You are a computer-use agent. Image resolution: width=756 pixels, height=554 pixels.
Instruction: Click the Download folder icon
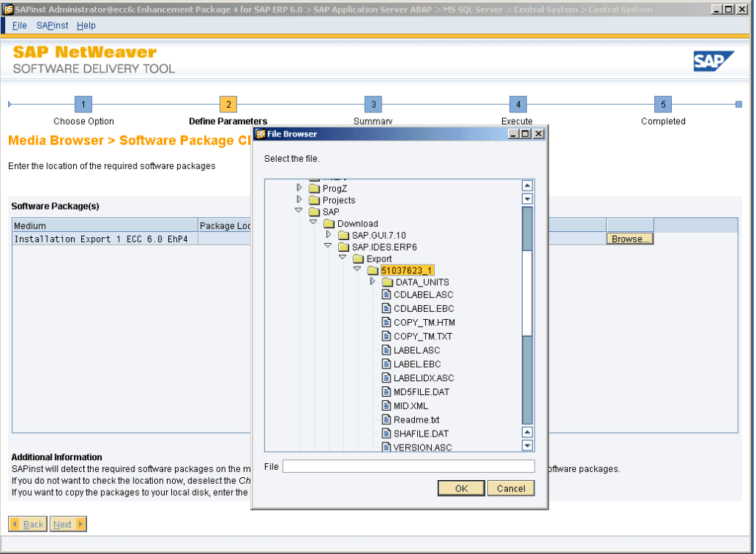(x=329, y=223)
